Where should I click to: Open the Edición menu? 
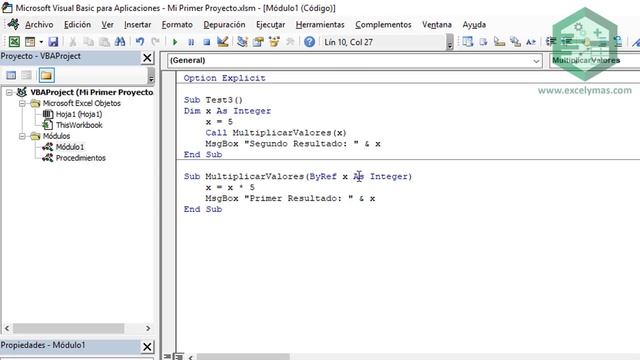78,24
